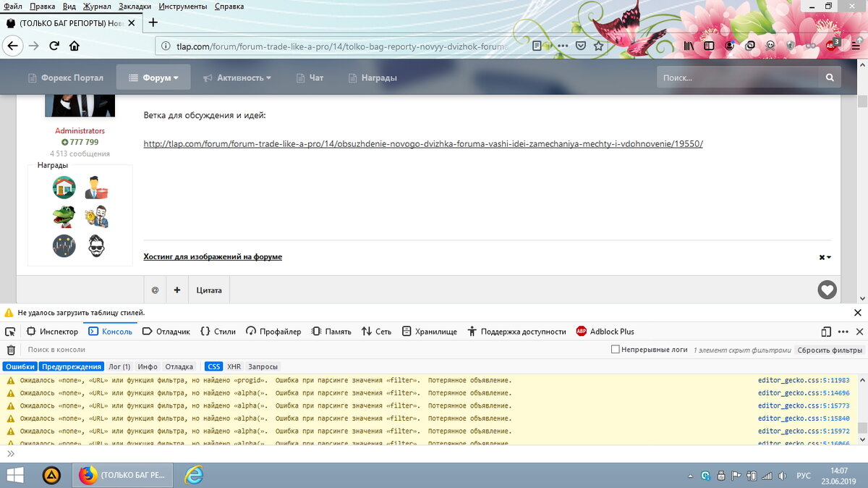Toggle the Инфо console filter
868x488 pixels.
click(x=148, y=366)
